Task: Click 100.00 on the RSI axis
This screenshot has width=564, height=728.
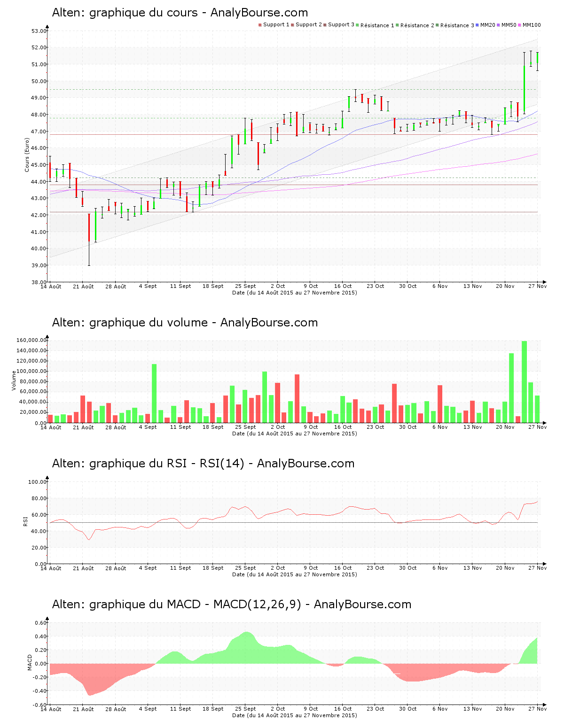Action: point(38,482)
